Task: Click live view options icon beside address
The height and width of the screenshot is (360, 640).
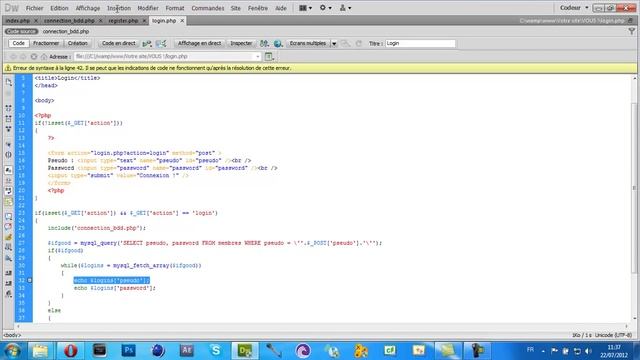Action: 269,56
